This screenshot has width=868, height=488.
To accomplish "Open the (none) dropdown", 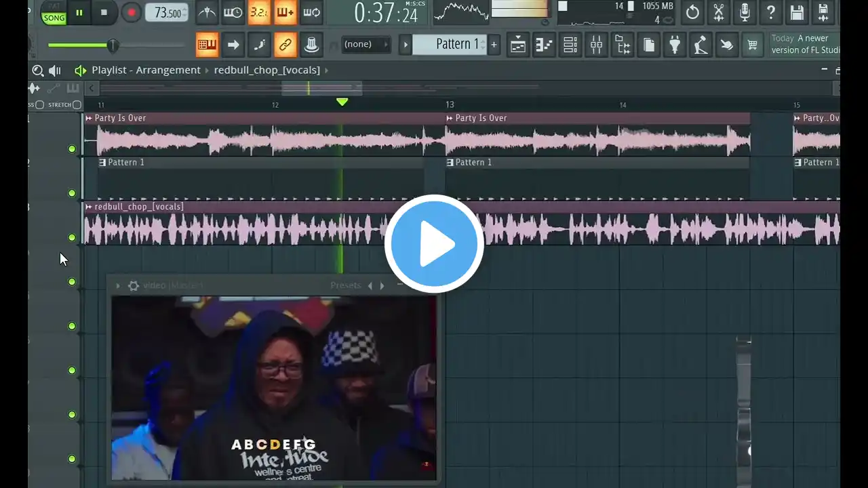I will pos(366,45).
